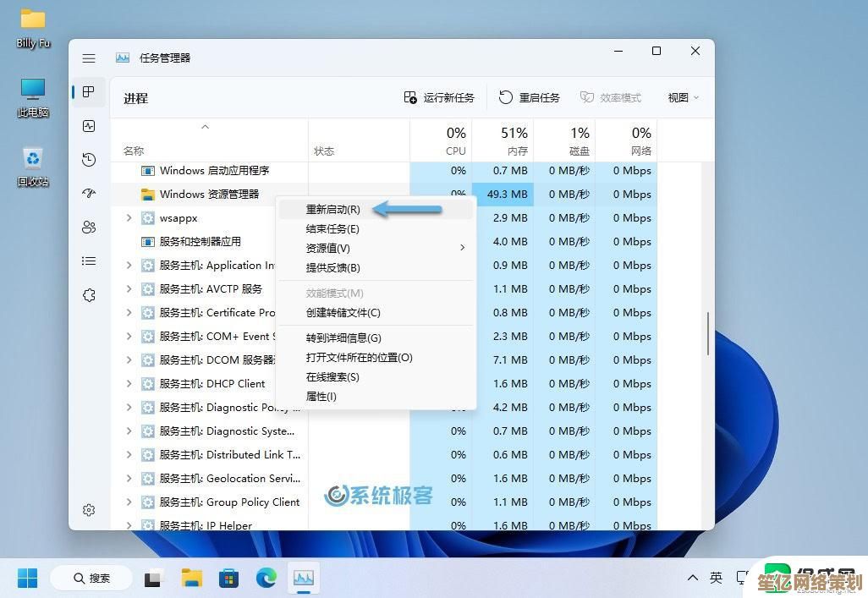The image size is (868, 598).
Task: Expand 服务主机: Application row
Action: click(x=129, y=266)
